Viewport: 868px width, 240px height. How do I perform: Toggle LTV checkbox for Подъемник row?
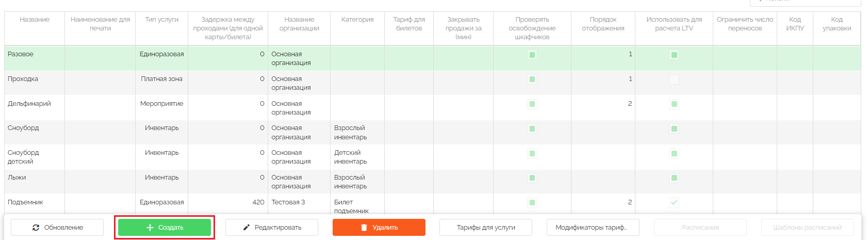pos(674,203)
